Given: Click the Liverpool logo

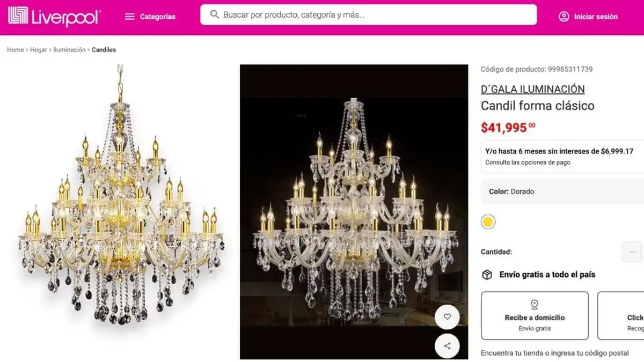Looking at the screenshot, I should tap(54, 16).
